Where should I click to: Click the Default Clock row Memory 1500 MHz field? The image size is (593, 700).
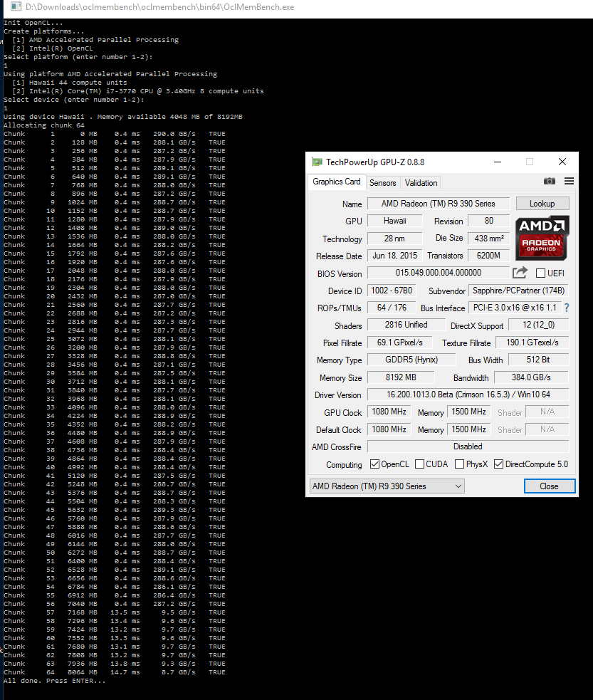click(x=468, y=429)
